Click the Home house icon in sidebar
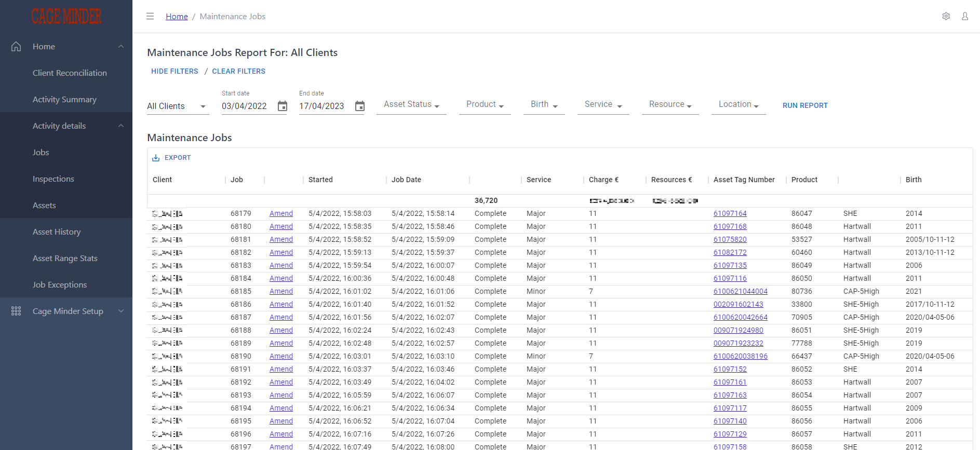The image size is (980, 450). [x=16, y=46]
